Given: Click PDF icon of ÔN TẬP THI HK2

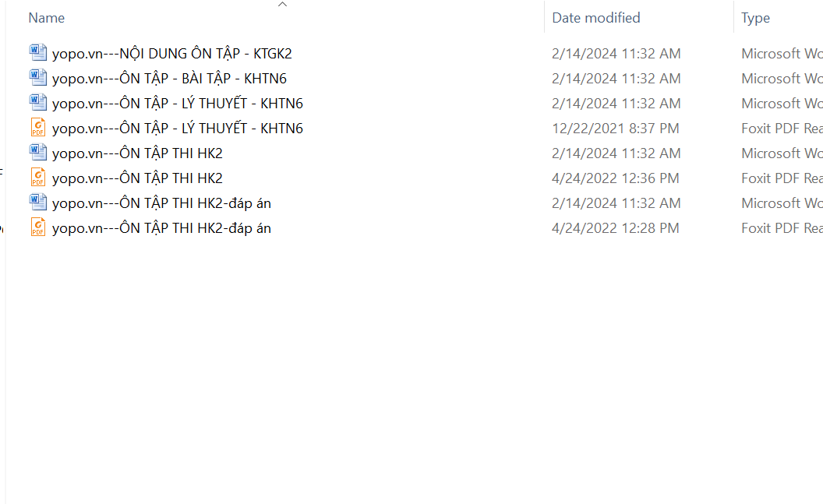Looking at the screenshot, I should click(37, 178).
